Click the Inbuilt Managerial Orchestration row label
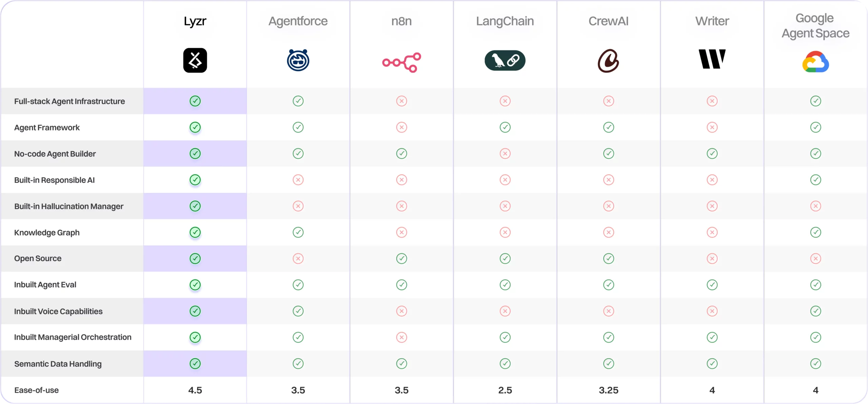Image resolution: width=868 pixels, height=404 pixels. (x=73, y=337)
